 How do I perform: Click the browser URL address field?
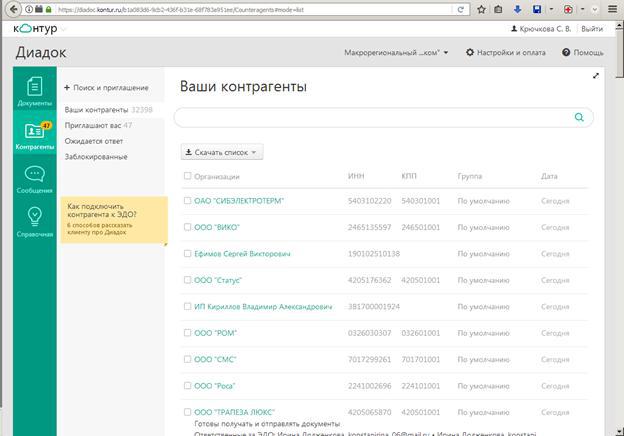tap(254, 9)
